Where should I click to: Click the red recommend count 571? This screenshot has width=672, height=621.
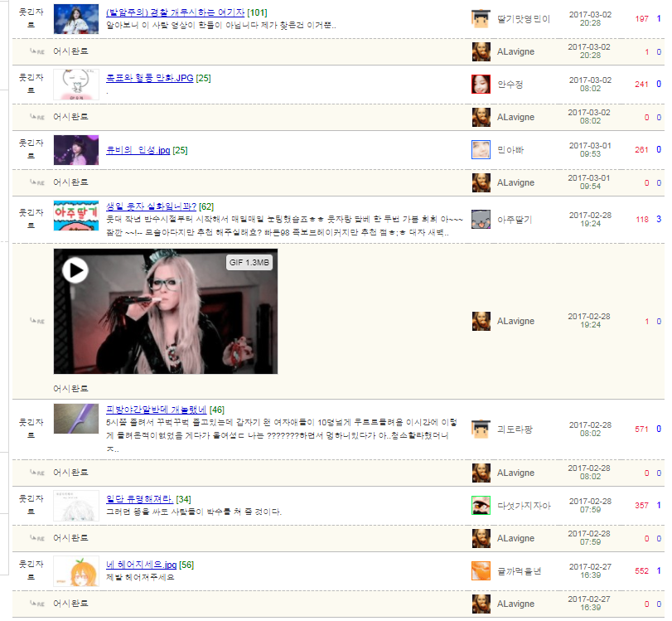641,429
